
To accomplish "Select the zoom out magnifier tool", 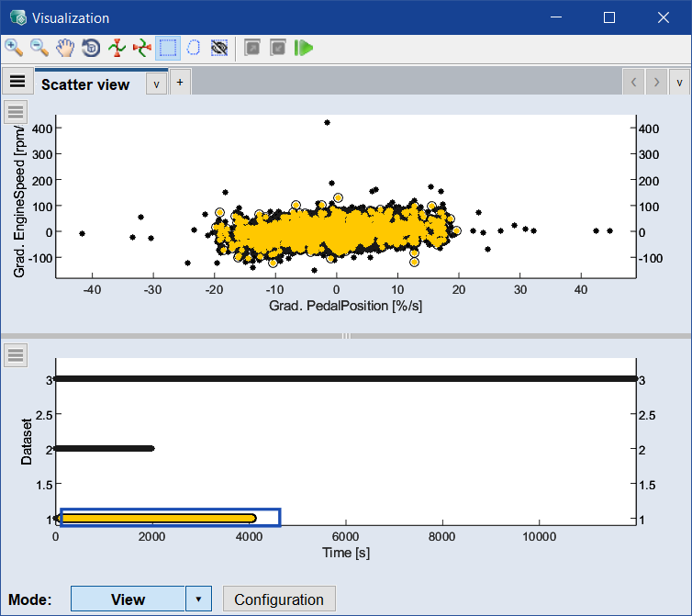I will [39, 48].
